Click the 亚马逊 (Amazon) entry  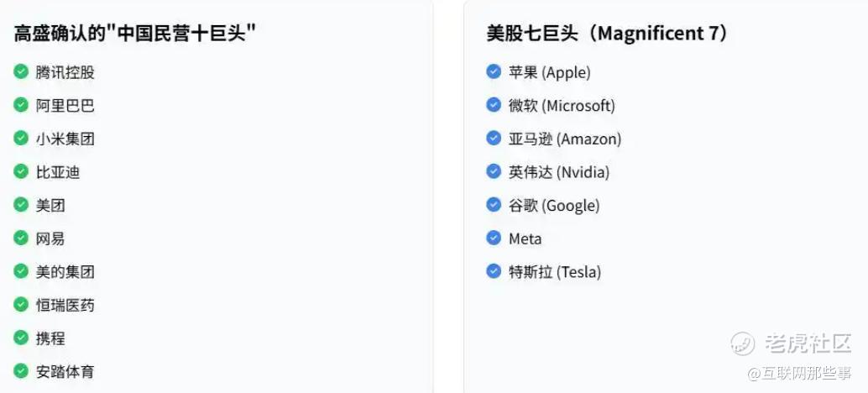(565, 139)
